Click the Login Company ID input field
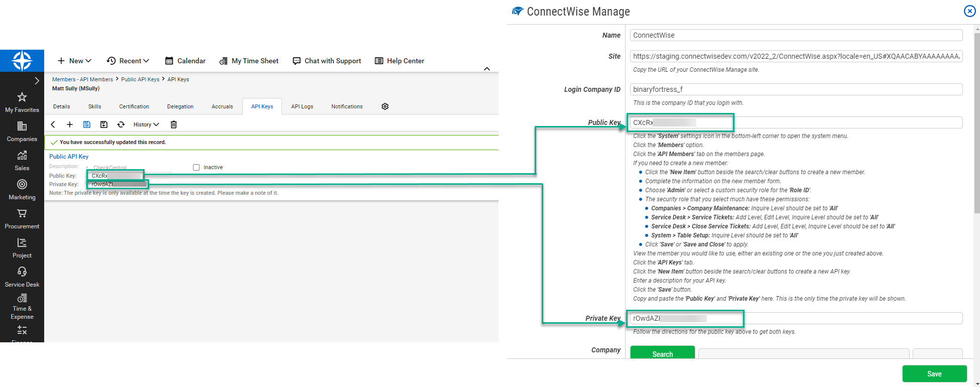980x387 pixels. [796, 89]
